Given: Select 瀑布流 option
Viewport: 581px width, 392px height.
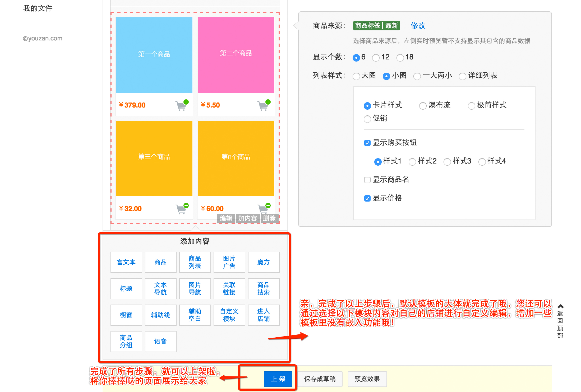Looking at the screenshot, I should (423, 106).
